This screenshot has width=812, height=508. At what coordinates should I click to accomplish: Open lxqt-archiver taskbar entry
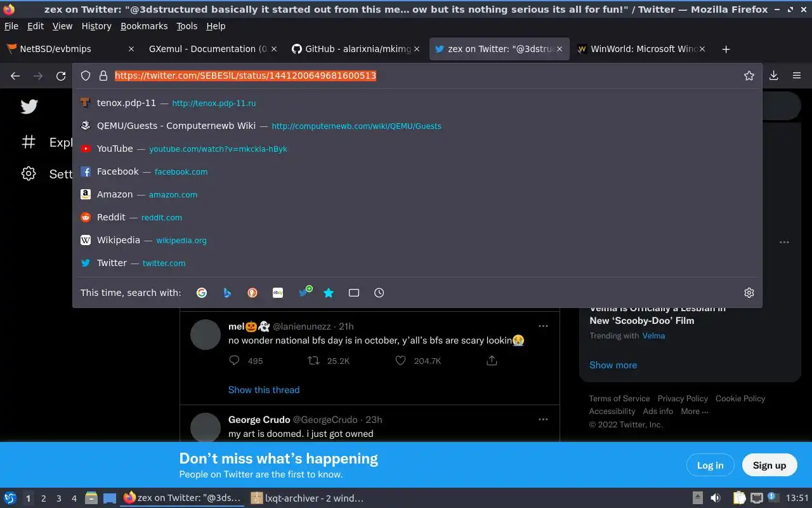click(308, 498)
